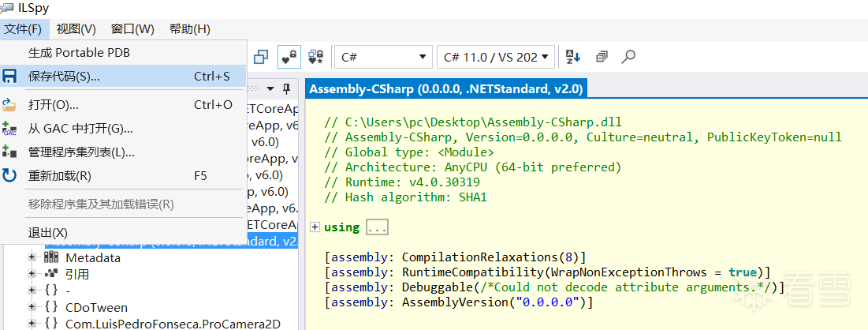Open the assemblies panel options arrow
The image size is (868, 330).
pyautogui.click(x=270, y=88)
